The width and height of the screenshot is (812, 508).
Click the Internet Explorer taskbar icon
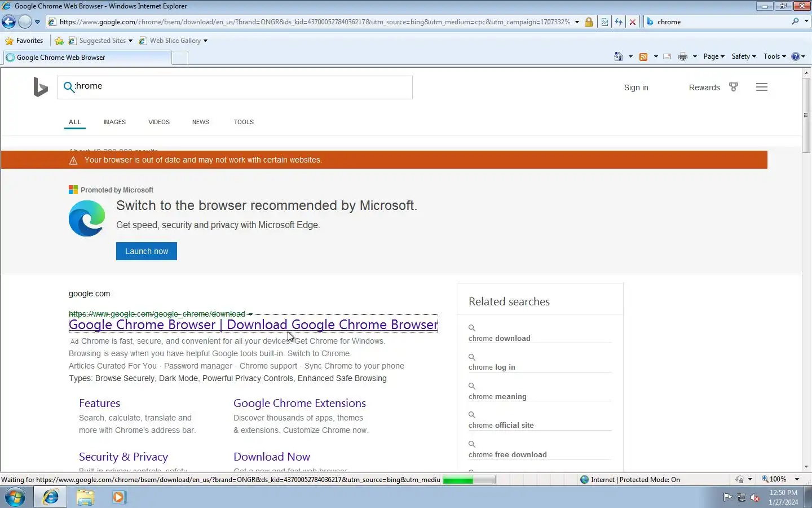coord(51,497)
